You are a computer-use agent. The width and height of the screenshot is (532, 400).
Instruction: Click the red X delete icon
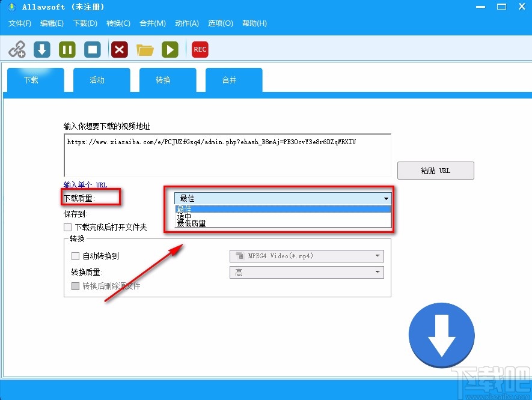coord(118,49)
